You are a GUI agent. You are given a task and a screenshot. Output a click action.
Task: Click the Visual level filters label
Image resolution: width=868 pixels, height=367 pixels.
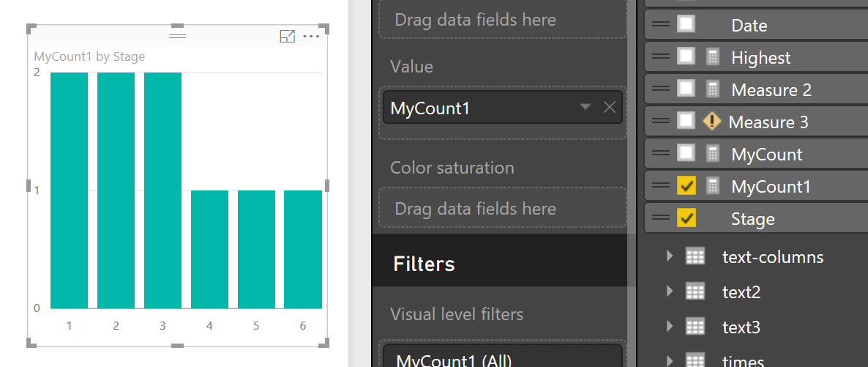click(457, 314)
